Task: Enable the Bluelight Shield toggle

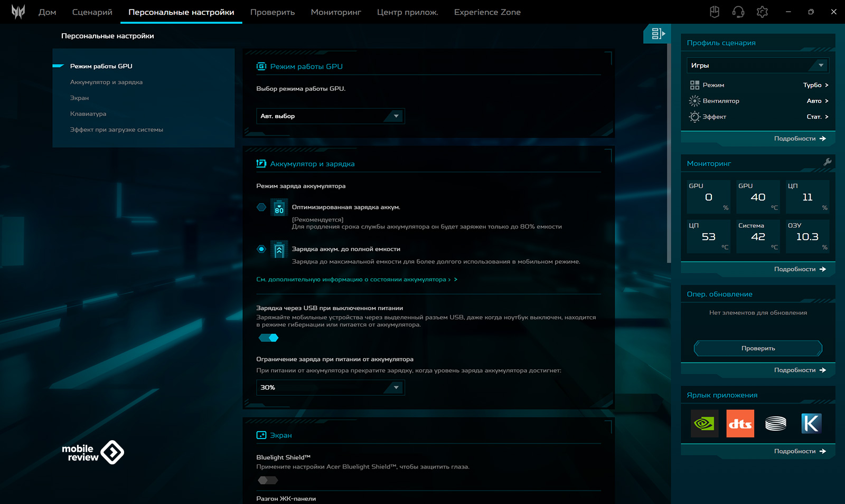Action: (268, 480)
